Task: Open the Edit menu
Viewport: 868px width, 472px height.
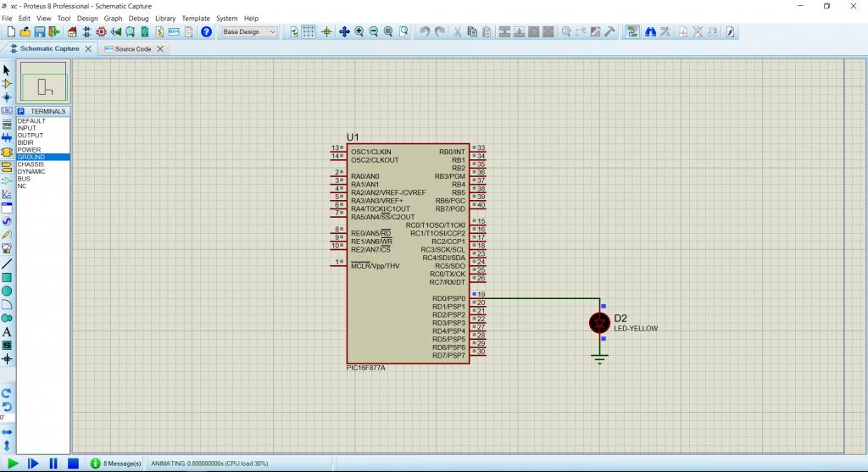Action: coord(25,19)
